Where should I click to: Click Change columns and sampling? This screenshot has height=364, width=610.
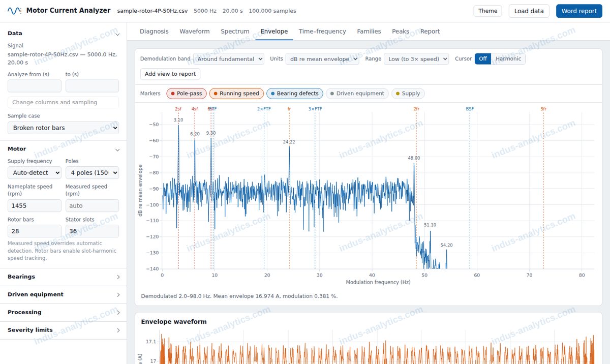pos(64,102)
